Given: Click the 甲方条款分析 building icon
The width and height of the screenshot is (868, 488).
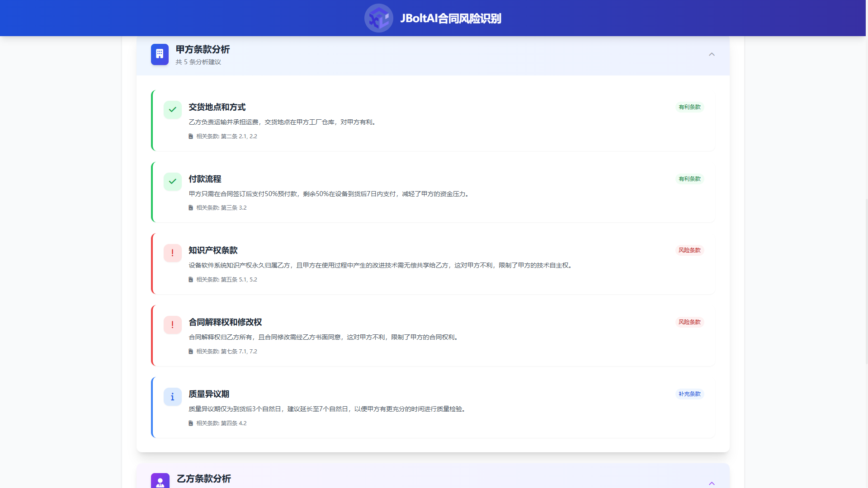Looking at the screenshot, I should pos(160,54).
